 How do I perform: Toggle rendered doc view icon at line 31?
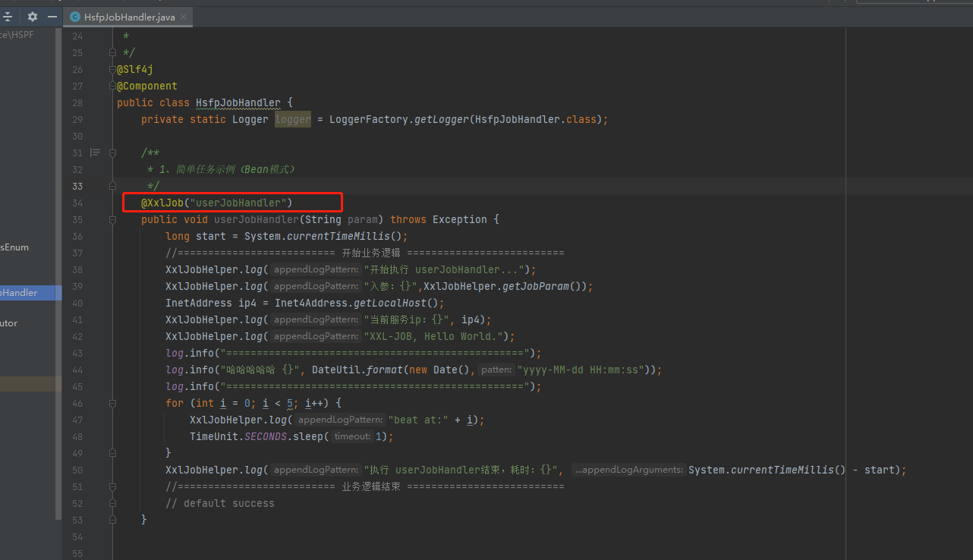pos(95,153)
